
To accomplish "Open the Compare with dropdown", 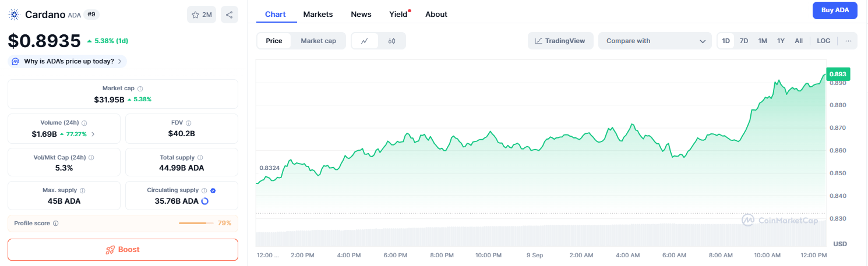I will 655,41.
